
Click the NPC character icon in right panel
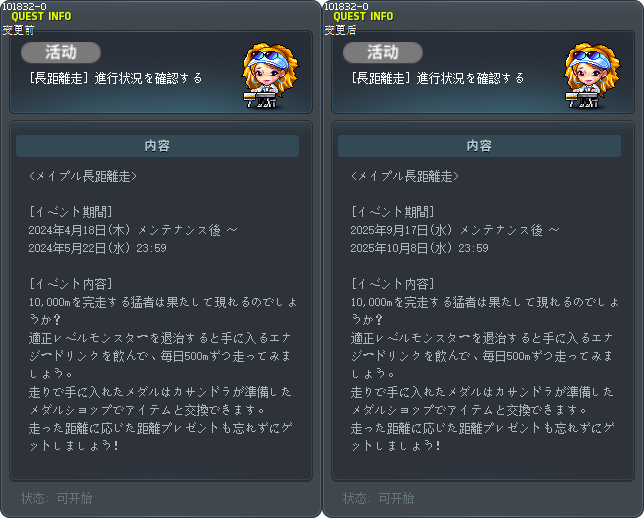592,76
